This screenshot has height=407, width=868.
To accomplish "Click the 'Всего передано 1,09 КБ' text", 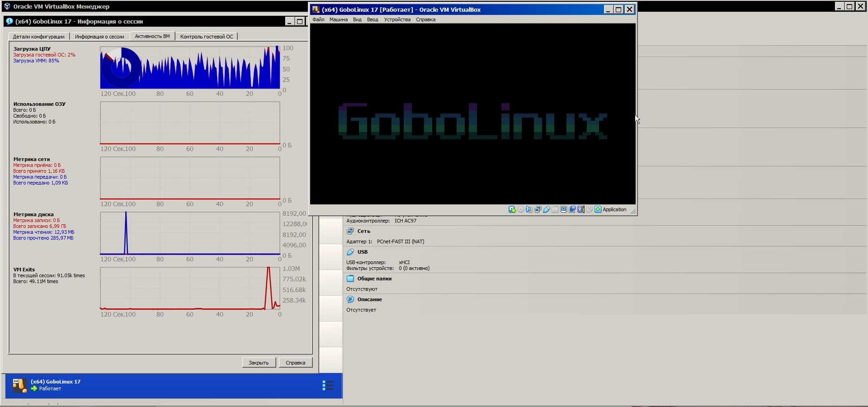I will coord(41,183).
